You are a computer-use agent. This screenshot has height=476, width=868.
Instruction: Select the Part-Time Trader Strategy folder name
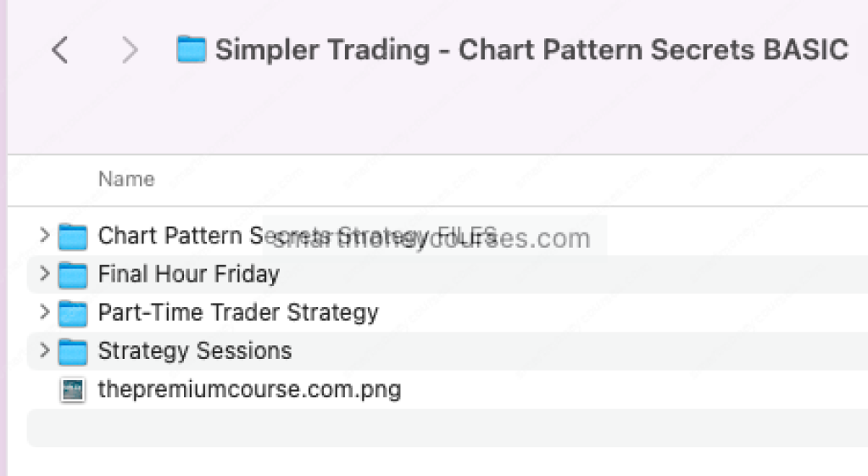pyautogui.click(x=238, y=312)
